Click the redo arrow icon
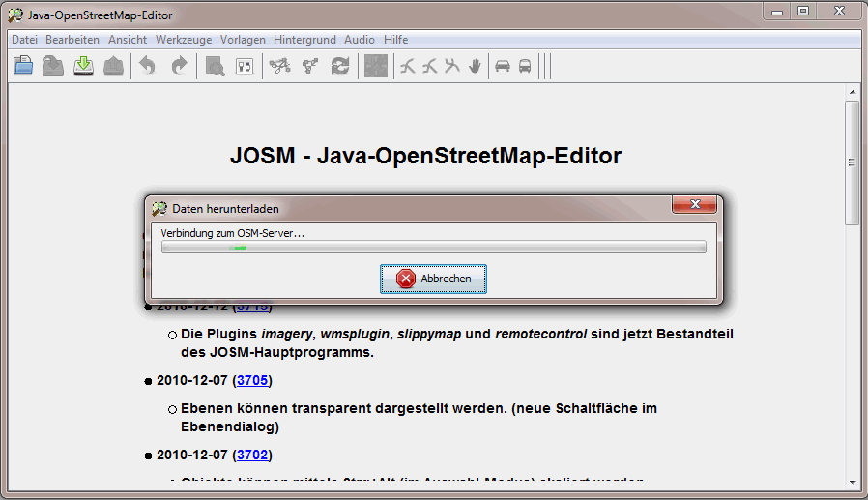Viewport: 868px width, 500px height. tap(179, 66)
